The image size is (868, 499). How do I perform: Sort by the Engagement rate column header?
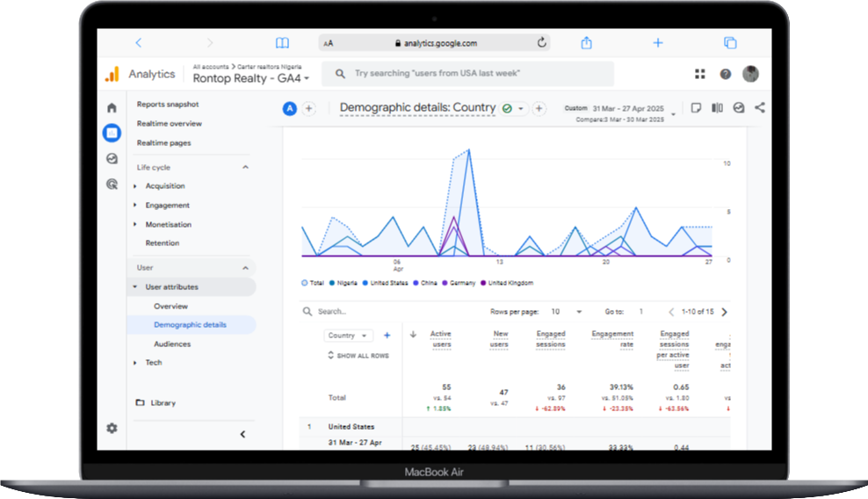pyautogui.click(x=612, y=339)
